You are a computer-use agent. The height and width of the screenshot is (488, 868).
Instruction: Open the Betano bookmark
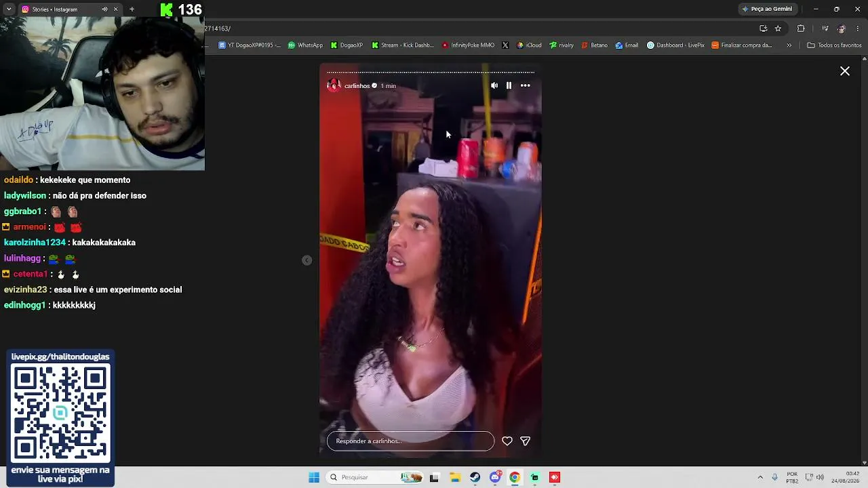(x=595, y=45)
